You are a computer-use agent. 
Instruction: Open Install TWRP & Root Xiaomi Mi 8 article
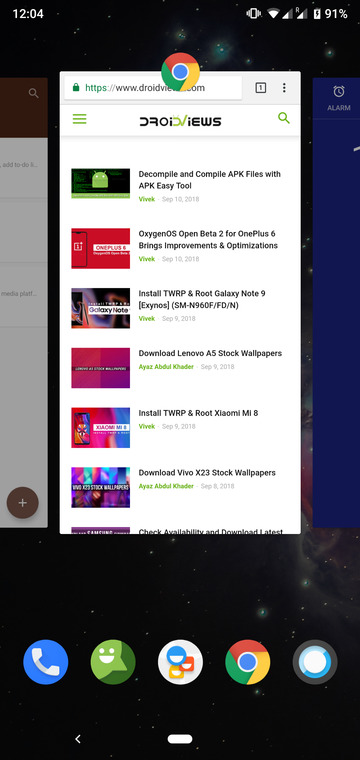[198, 413]
